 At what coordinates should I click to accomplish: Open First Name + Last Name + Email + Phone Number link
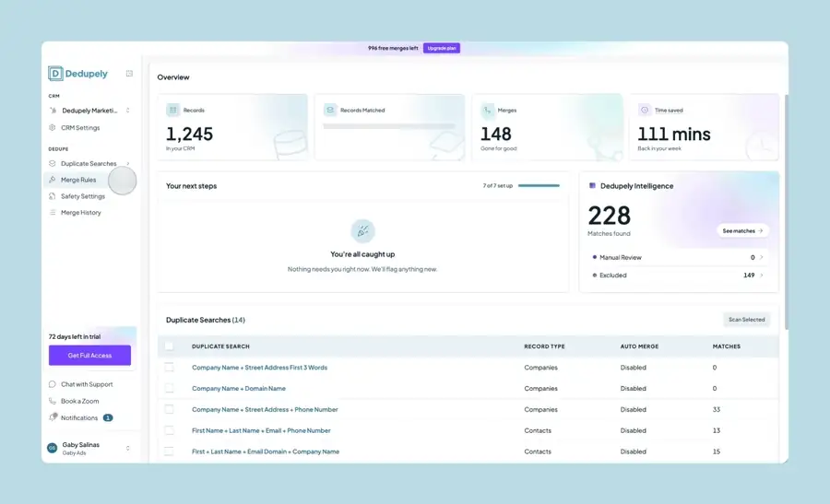(261, 430)
